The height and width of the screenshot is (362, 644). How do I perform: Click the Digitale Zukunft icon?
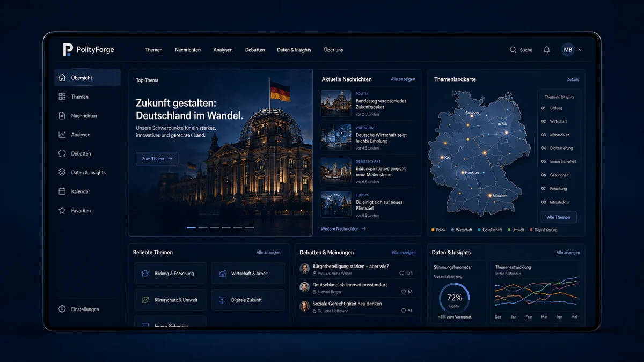[222, 300]
